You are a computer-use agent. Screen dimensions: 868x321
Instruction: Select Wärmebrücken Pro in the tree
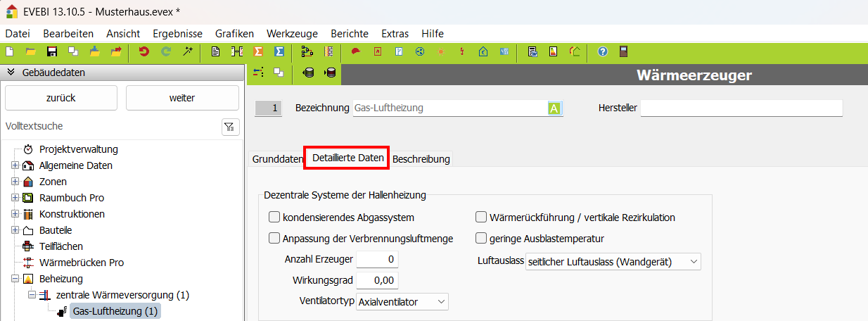tap(82, 263)
